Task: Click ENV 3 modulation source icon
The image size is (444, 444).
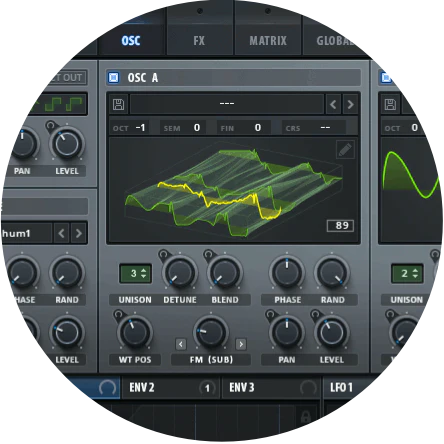Action: 308,388
